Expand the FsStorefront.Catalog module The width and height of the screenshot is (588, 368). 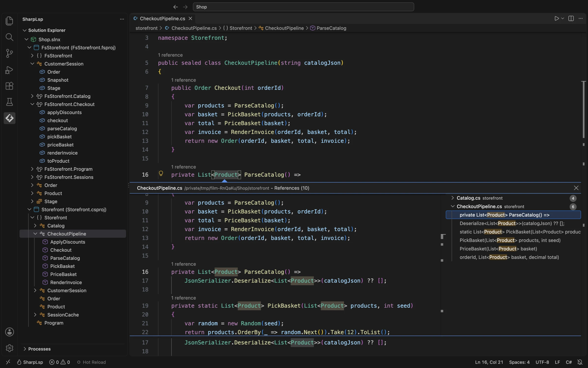pos(32,96)
